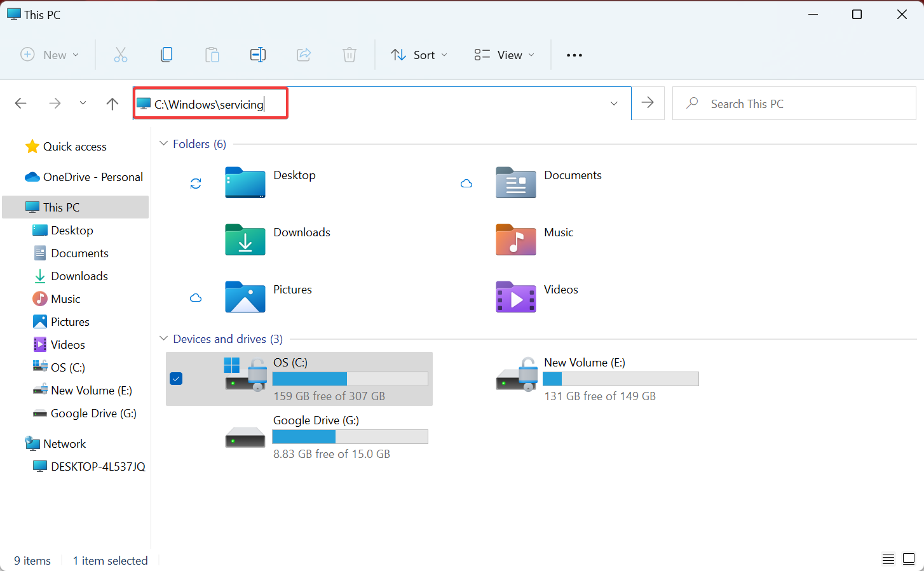
Task: Click the search magnifier icon
Action: point(692,103)
